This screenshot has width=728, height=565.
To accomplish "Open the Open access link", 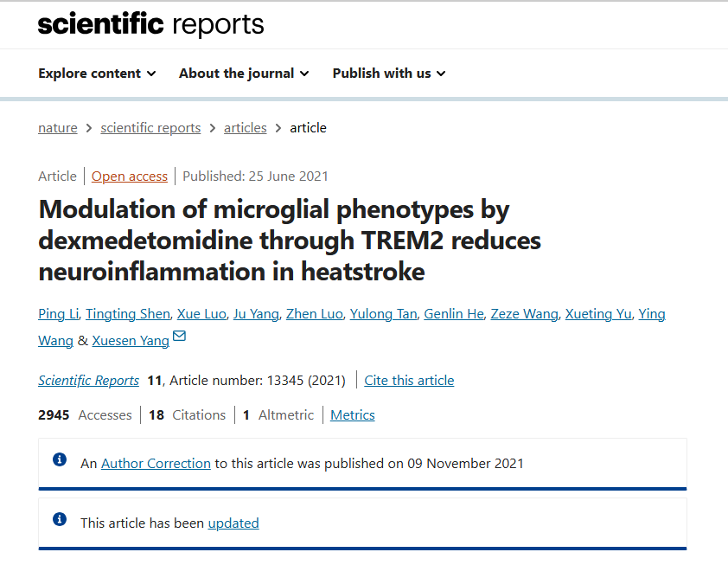I will [130, 177].
